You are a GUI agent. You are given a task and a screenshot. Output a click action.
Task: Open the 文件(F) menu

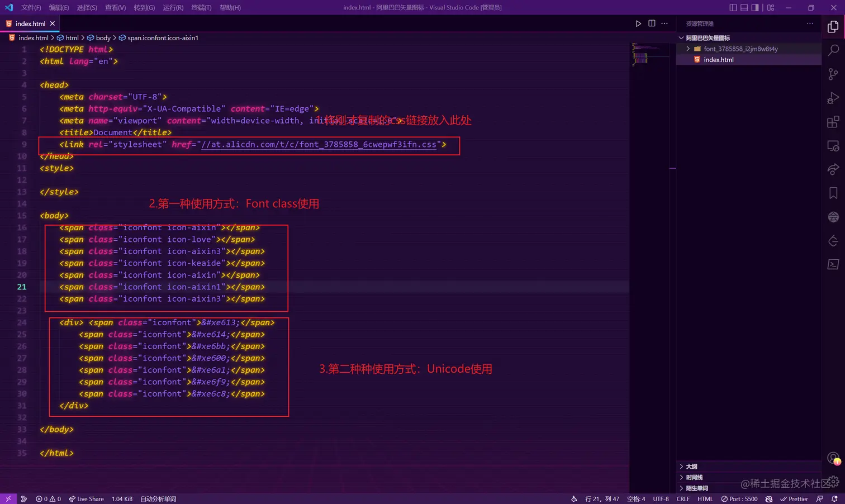31,7
